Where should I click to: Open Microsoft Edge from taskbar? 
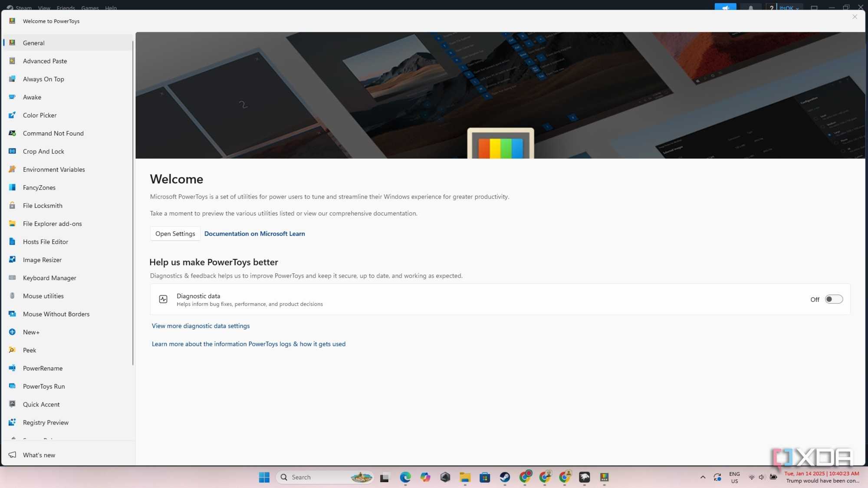tap(405, 477)
